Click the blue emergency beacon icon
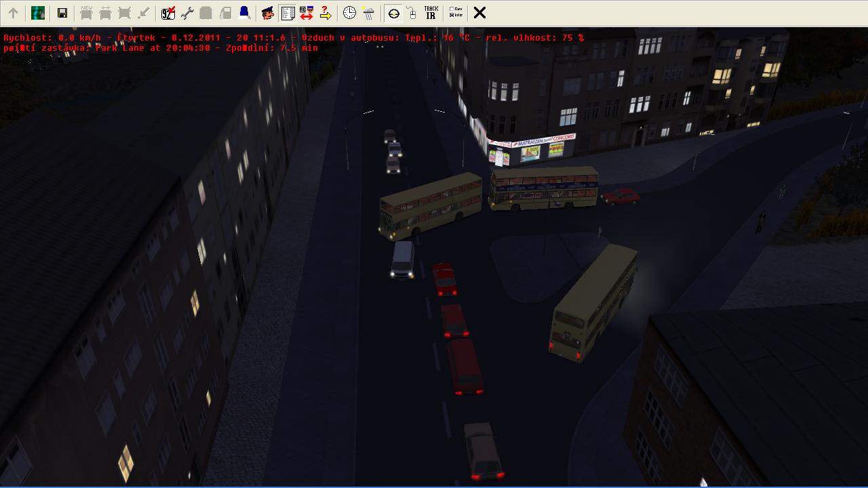 tap(244, 13)
